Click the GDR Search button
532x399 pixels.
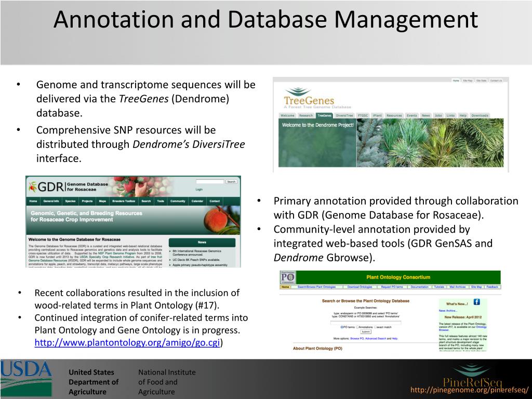pos(231,182)
